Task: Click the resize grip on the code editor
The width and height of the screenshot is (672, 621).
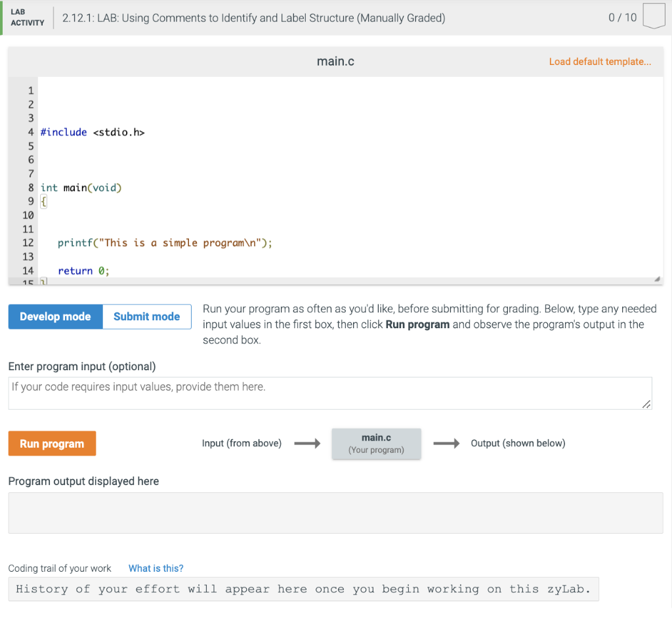Action: [657, 278]
